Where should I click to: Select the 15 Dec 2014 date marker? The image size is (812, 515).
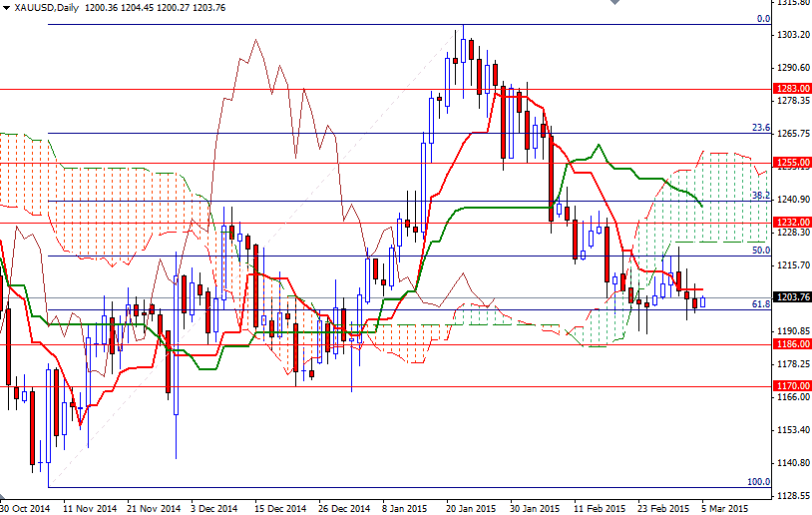[x=277, y=508]
